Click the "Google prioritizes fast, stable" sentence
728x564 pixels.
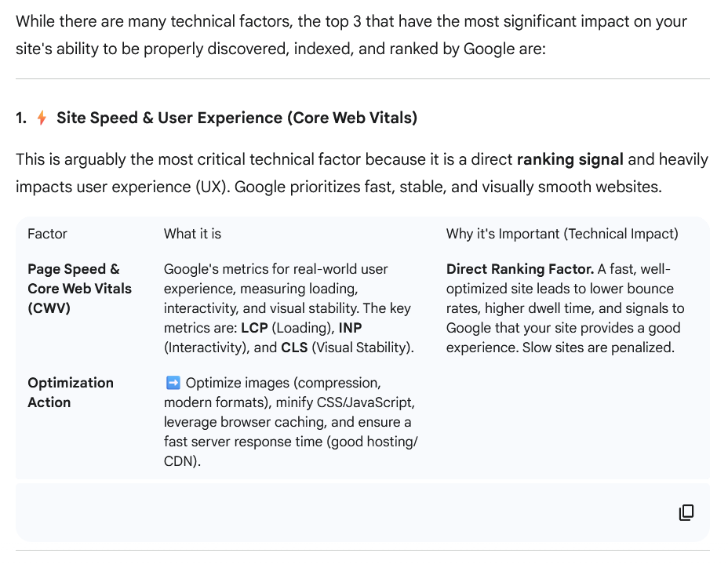[x=447, y=187]
